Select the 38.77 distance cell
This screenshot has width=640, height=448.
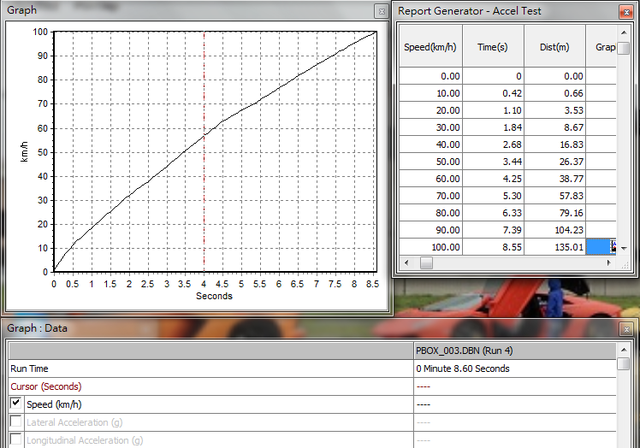tap(555, 179)
